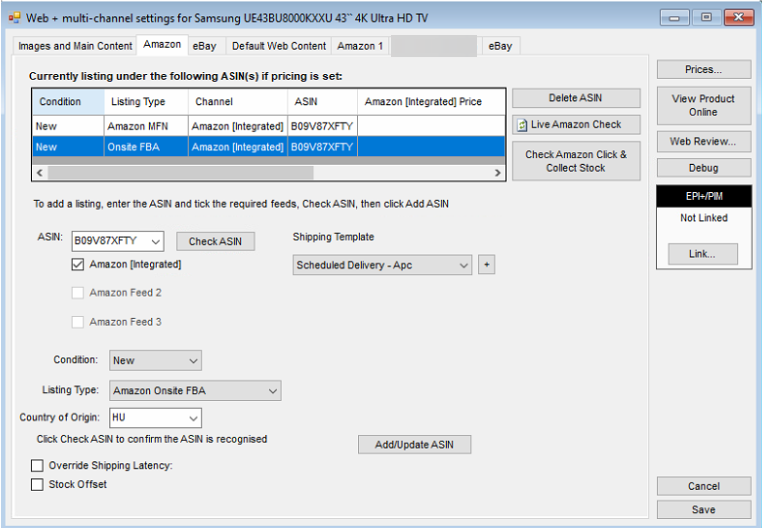Click the app icon in title bar
This screenshot has width=762, height=528.
click(13, 16)
